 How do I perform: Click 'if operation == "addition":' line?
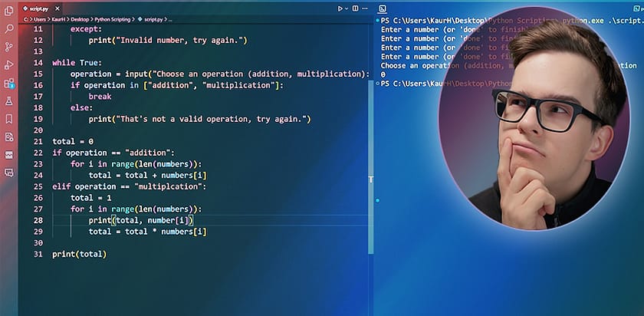(113, 153)
